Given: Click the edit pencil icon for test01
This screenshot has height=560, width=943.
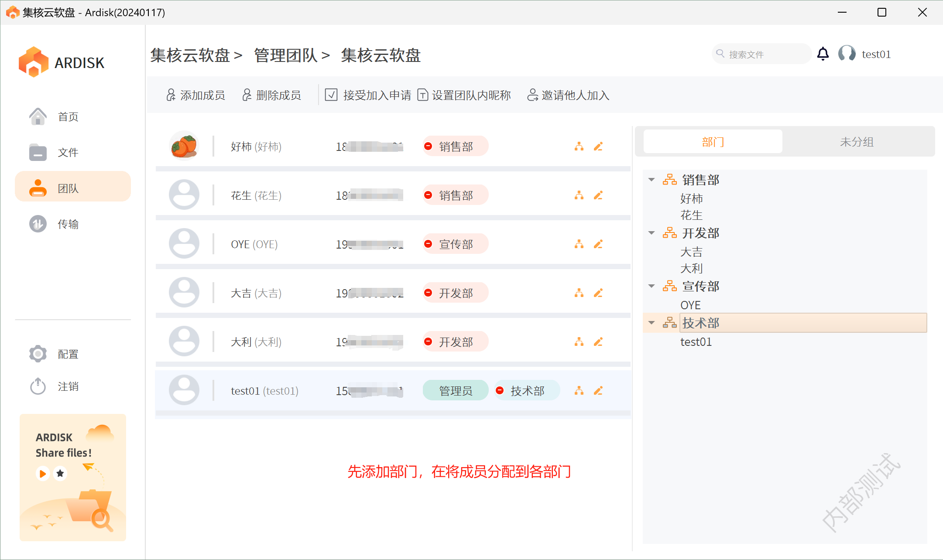Looking at the screenshot, I should pyautogui.click(x=598, y=391).
